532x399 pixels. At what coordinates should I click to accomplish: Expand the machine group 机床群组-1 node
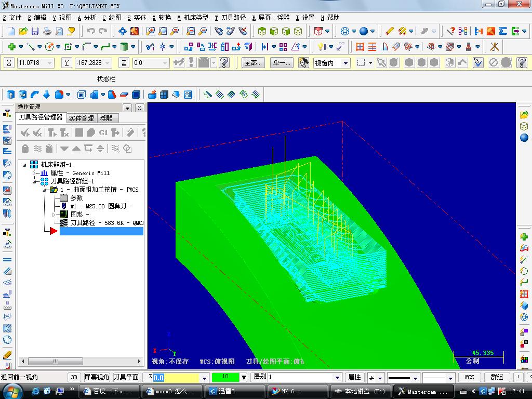24,165
